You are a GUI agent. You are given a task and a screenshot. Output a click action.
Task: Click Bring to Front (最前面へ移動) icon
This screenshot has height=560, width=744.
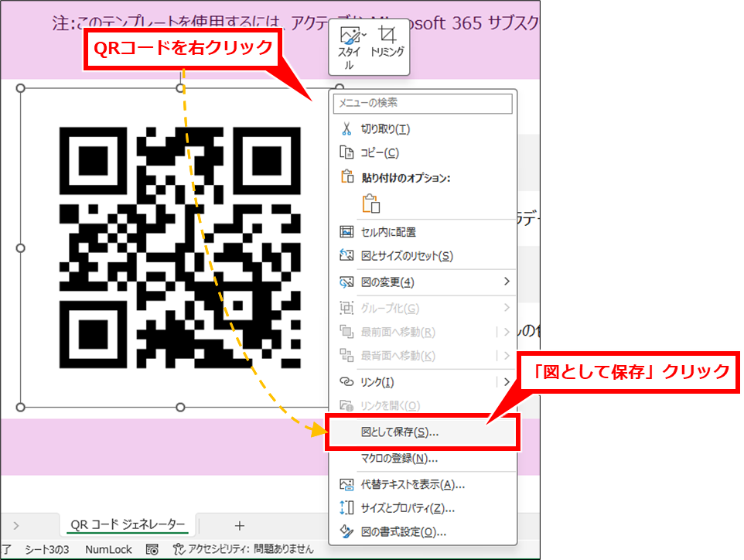click(346, 332)
